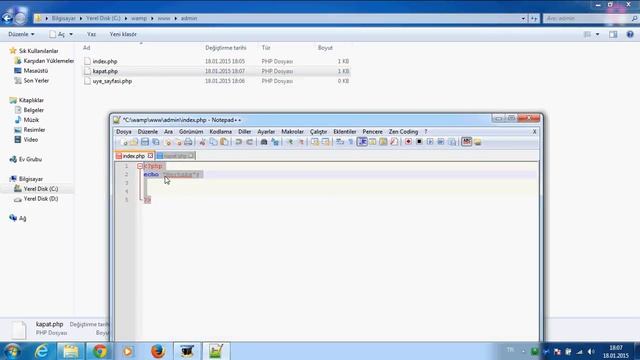Open Google Chrome from the taskbar

click(99, 351)
